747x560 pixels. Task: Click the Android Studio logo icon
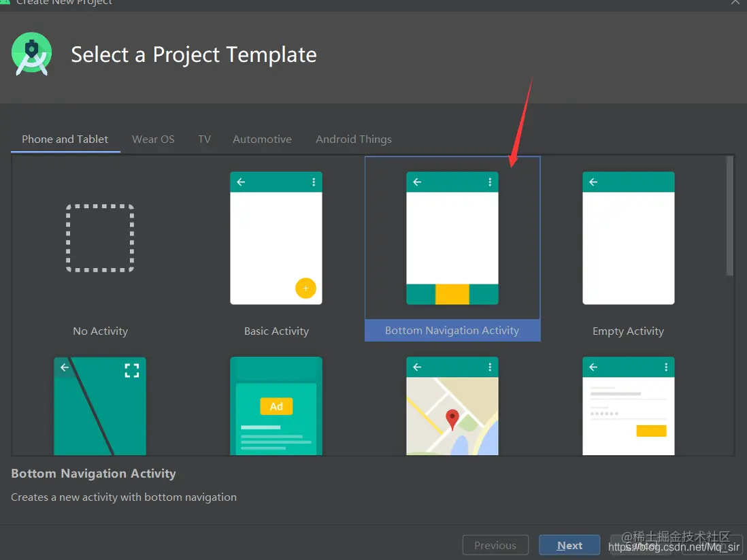pyautogui.click(x=31, y=54)
